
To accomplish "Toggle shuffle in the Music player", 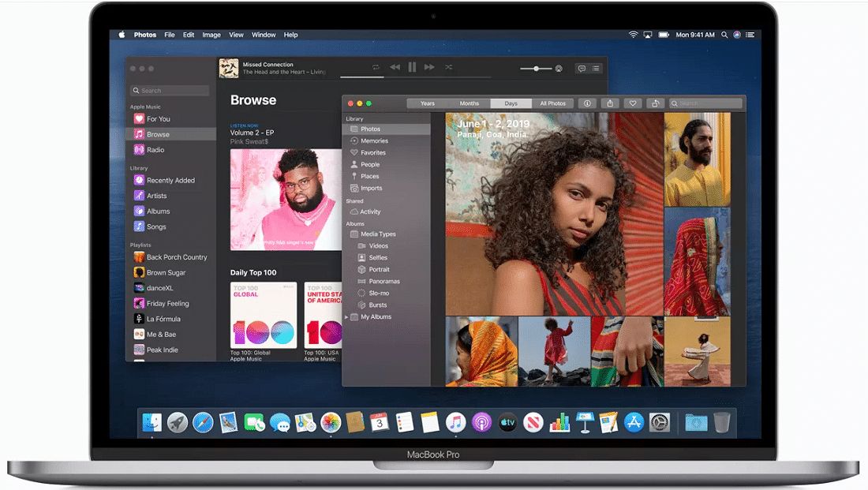I will tap(448, 67).
